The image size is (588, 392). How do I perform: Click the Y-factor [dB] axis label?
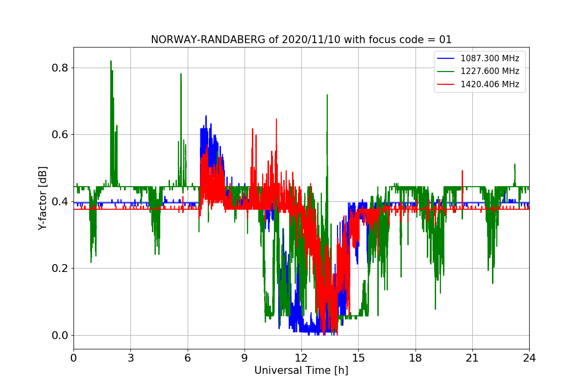coord(43,198)
